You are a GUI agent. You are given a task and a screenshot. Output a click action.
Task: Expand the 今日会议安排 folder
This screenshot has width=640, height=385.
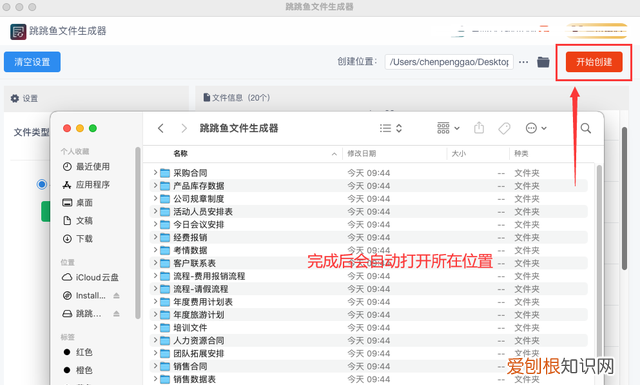click(155, 224)
